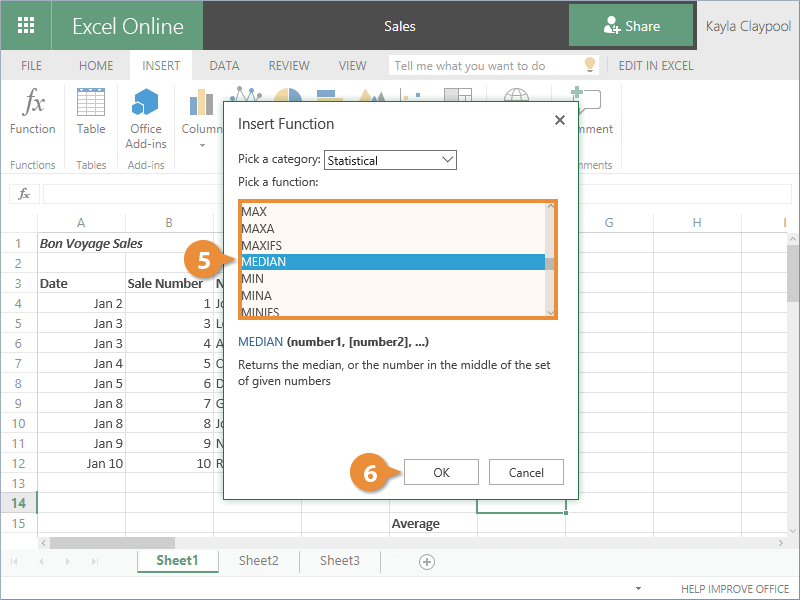Select MEDIAN in the function list
Image resolution: width=800 pixels, height=600 pixels.
pyautogui.click(x=392, y=262)
